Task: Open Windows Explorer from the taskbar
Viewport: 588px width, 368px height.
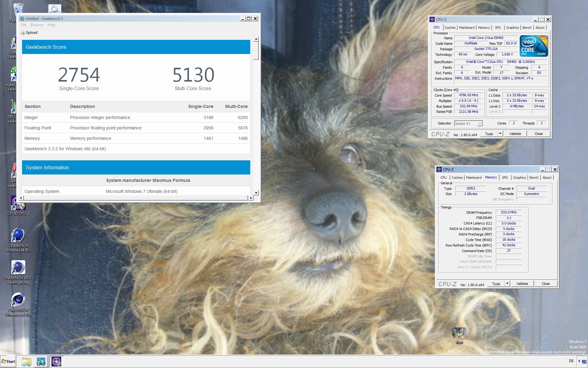Action: coord(26,362)
